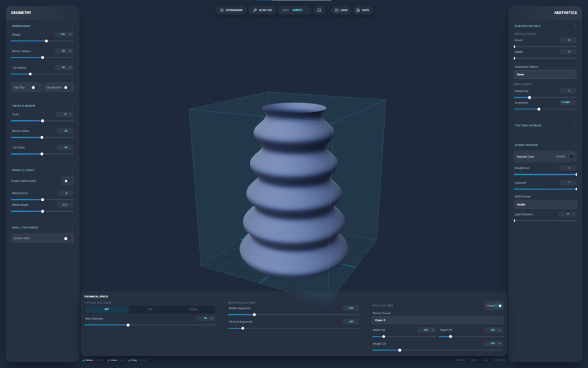The height and width of the screenshot is (368, 588).
Task: Collapse the Dimensions section chevron
Action: point(72,26)
